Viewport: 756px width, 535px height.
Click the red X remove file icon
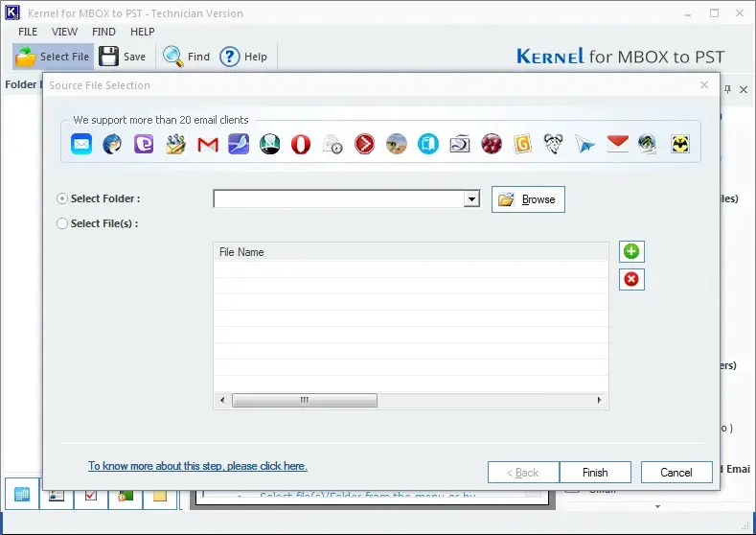(631, 279)
